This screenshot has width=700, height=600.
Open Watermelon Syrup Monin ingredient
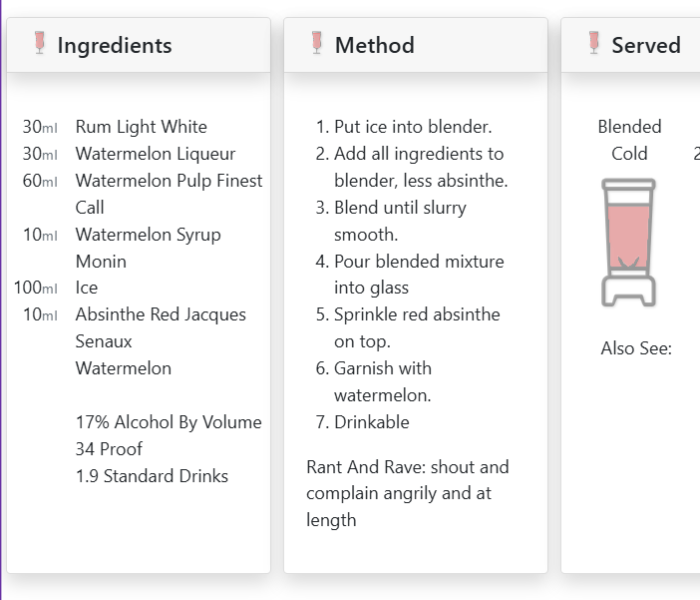(x=148, y=235)
